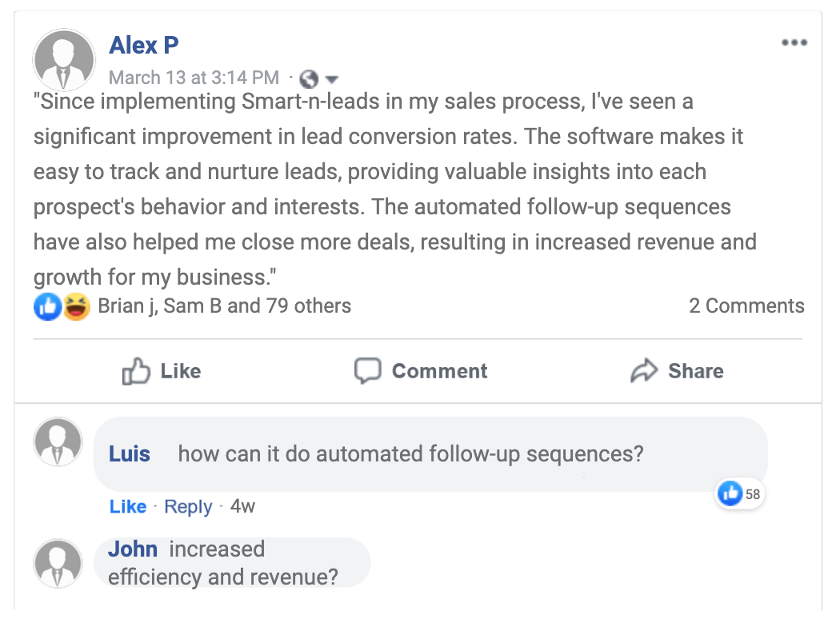Viewport: 840px width, 619px height.
Task: Open the three-dot post options menu
Action: (x=794, y=43)
